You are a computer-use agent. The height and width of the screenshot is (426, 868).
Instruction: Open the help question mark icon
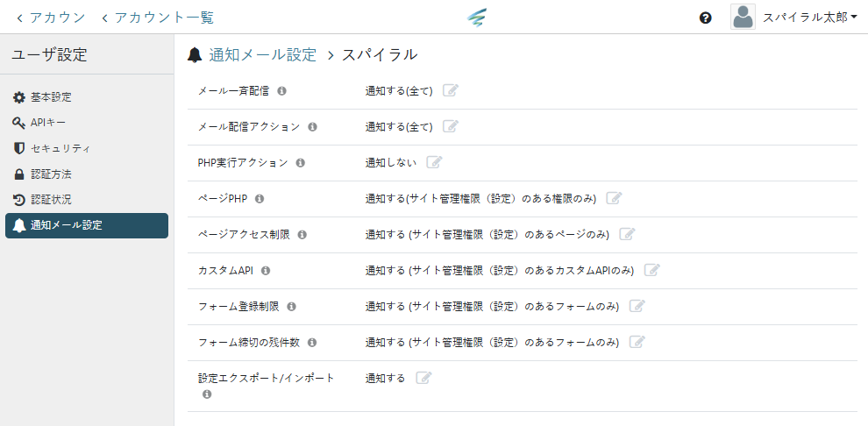[x=706, y=18]
